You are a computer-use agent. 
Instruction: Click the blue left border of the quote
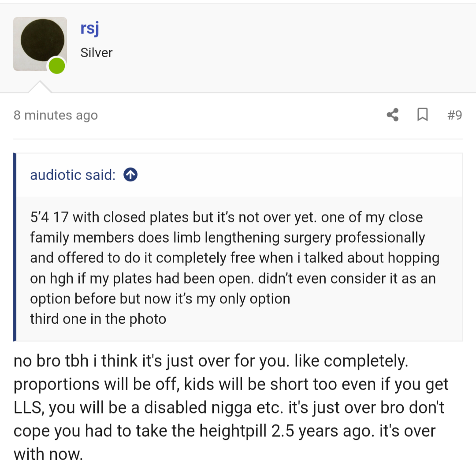(x=15, y=247)
